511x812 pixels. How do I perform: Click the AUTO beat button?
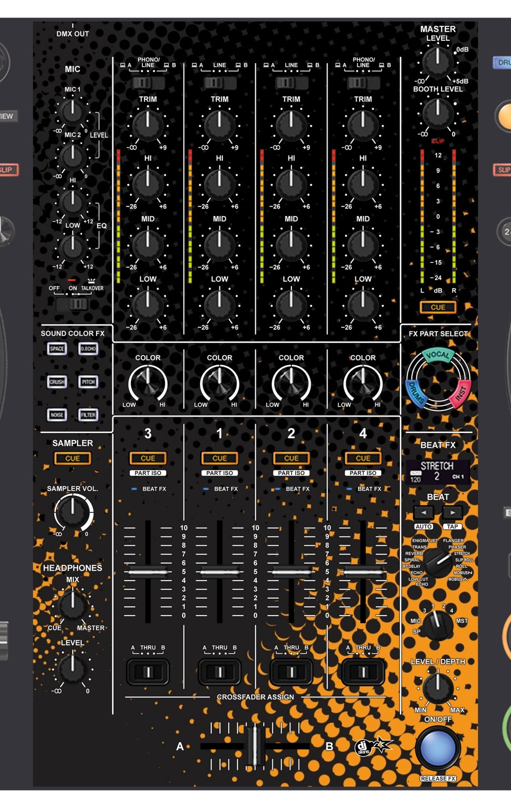click(424, 527)
